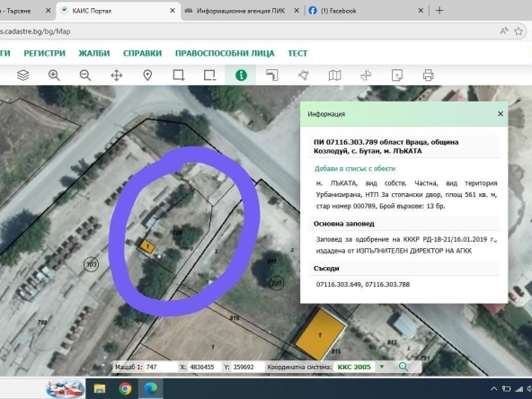Close the Facebook browser tab
Screen dimensions: 532x399
click(421, 11)
